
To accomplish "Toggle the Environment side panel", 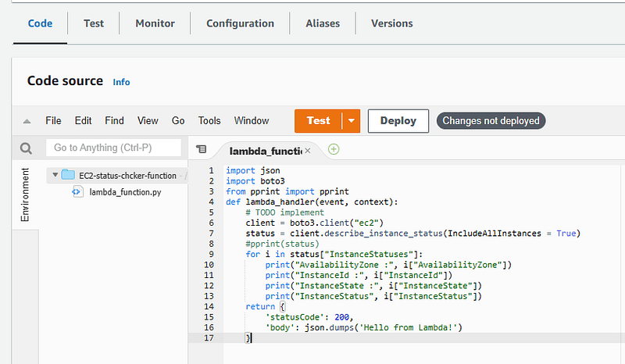I will click(x=25, y=194).
